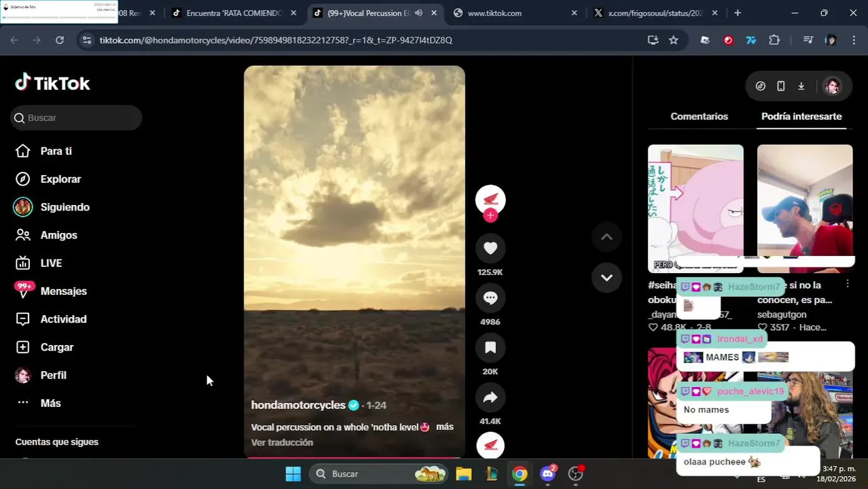
Task: Open the hondamotorcycles username link
Action: (x=298, y=405)
